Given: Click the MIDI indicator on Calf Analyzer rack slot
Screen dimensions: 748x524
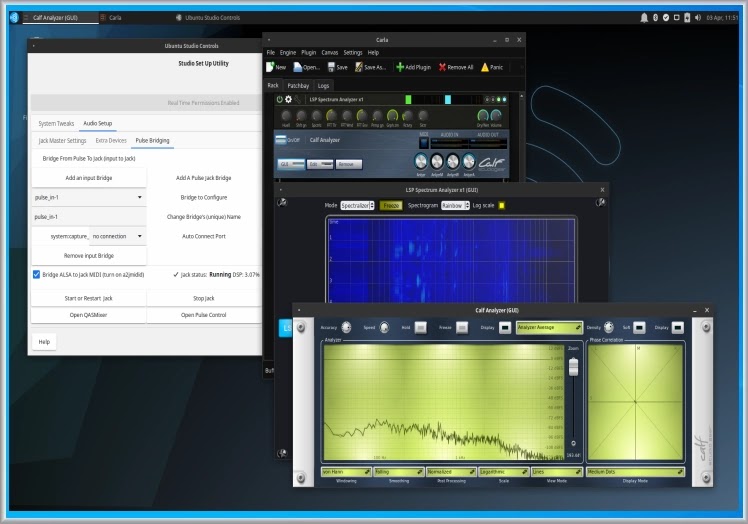Looking at the screenshot, I should point(424,143).
